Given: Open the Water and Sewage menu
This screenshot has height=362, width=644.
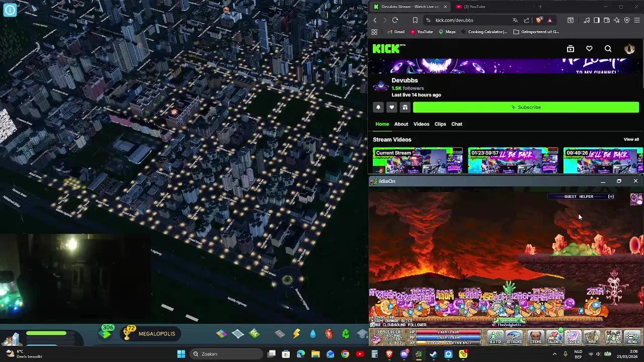Looking at the screenshot, I should pyautogui.click(x=313, y=334).
